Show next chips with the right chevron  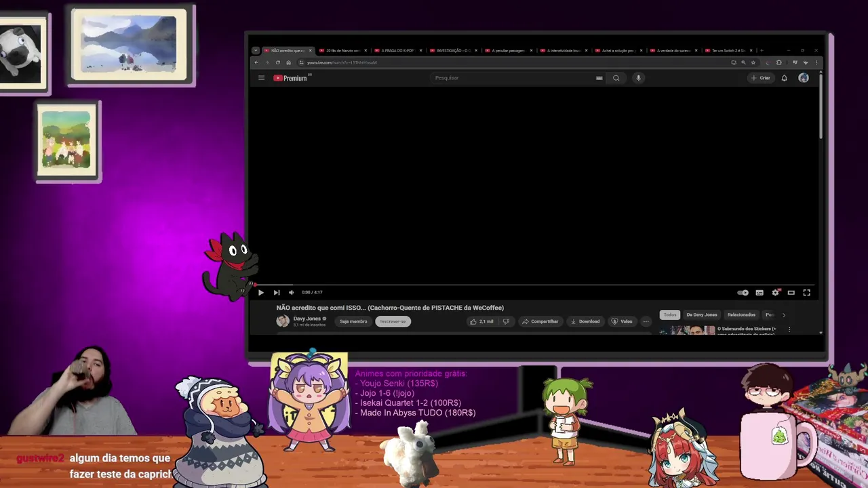784,314
